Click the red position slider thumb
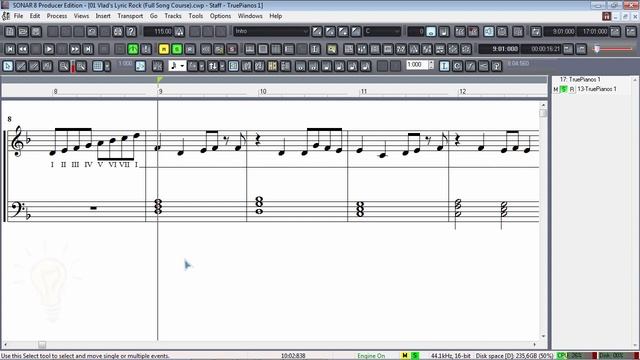Screen dimensions: 640x360 click(x=597, y=49)
